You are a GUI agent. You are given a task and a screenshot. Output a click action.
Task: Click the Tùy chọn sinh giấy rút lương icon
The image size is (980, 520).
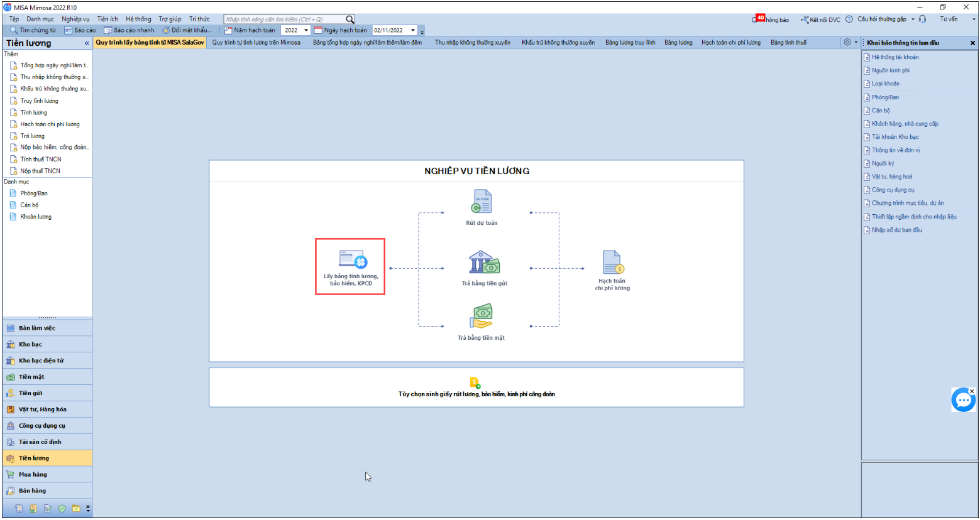(x=475, y=382)
